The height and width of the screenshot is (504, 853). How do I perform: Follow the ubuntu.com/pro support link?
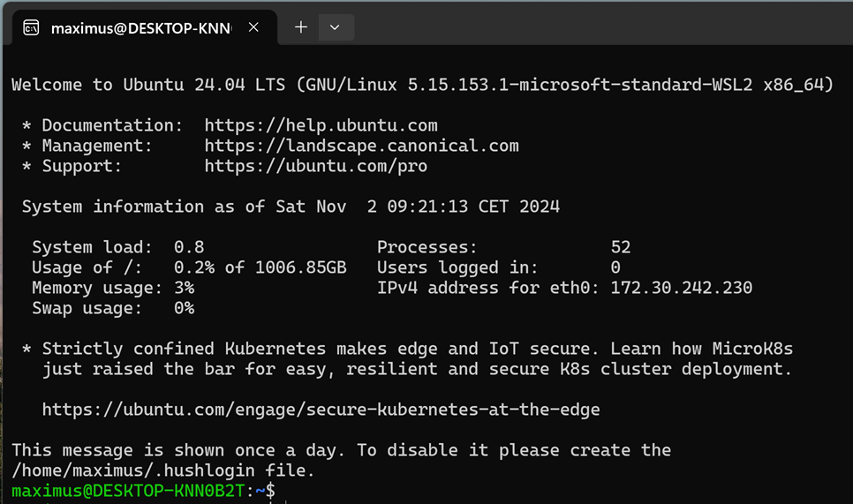coord(315,166)
